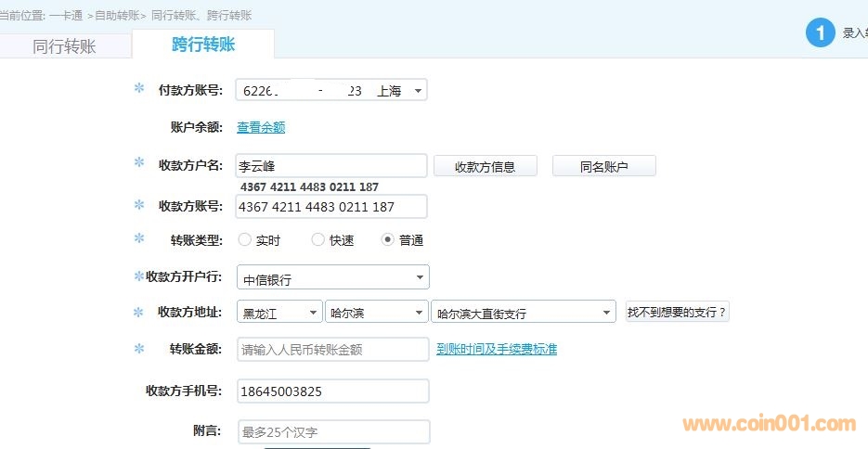The image size is (868, 449).
Task: Click the 附言 remarks input field
Action: 333,432
